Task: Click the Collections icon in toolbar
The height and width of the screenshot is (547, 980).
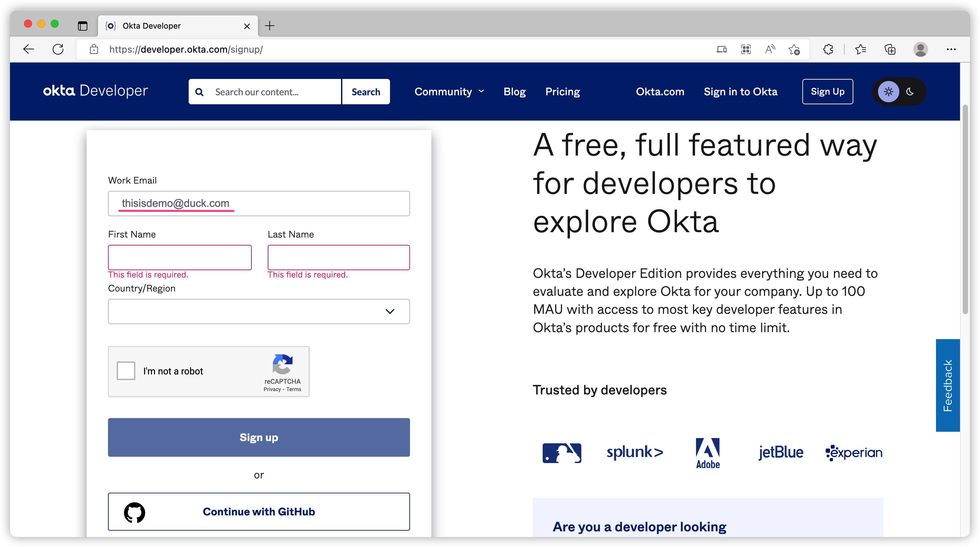Action: point(890,49)
